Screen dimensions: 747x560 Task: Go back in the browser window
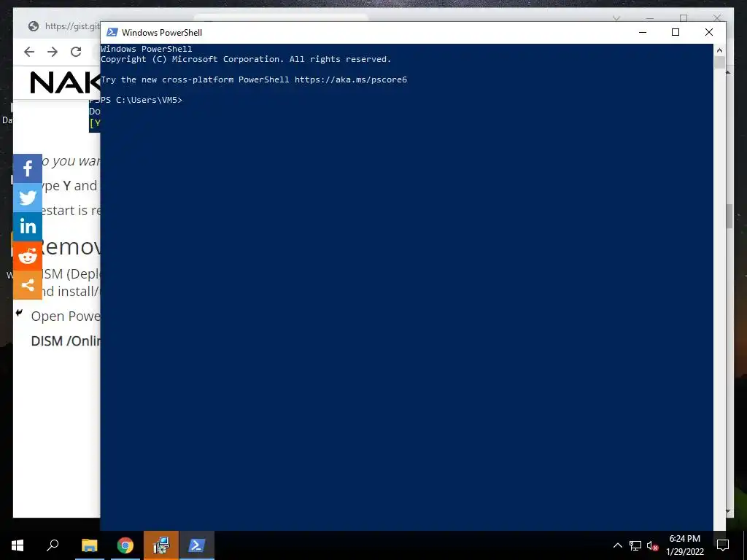pyautogui.click(x=29, y=52)
